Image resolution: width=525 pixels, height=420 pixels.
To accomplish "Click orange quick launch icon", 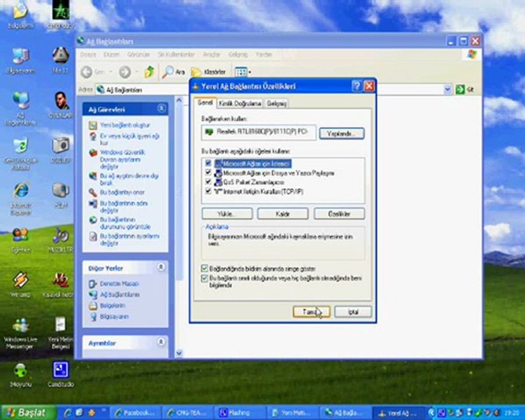I will (x=92, y=412).
